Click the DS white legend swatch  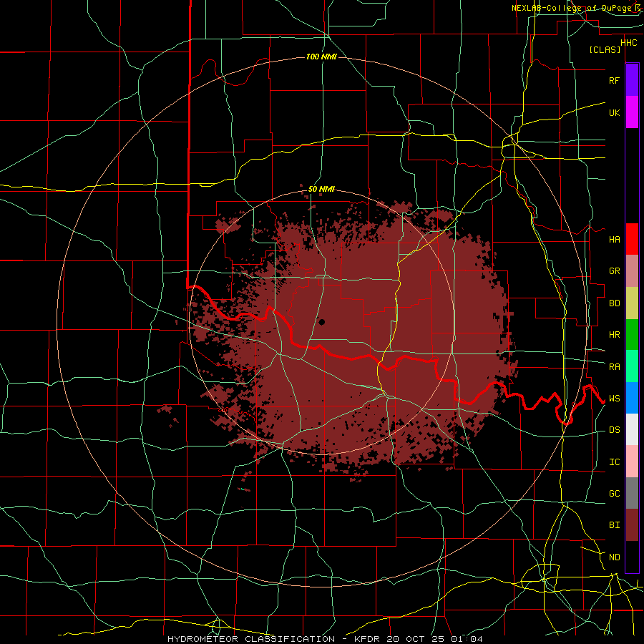632,429
